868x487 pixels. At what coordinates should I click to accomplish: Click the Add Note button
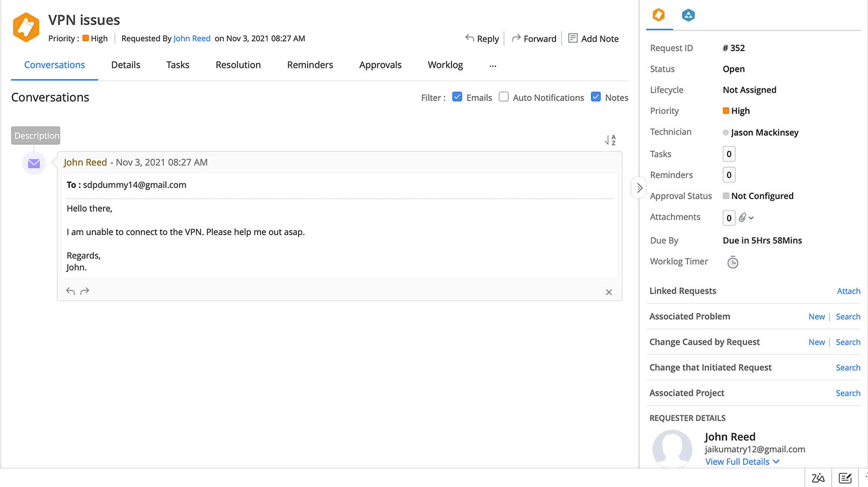point(593,39)
